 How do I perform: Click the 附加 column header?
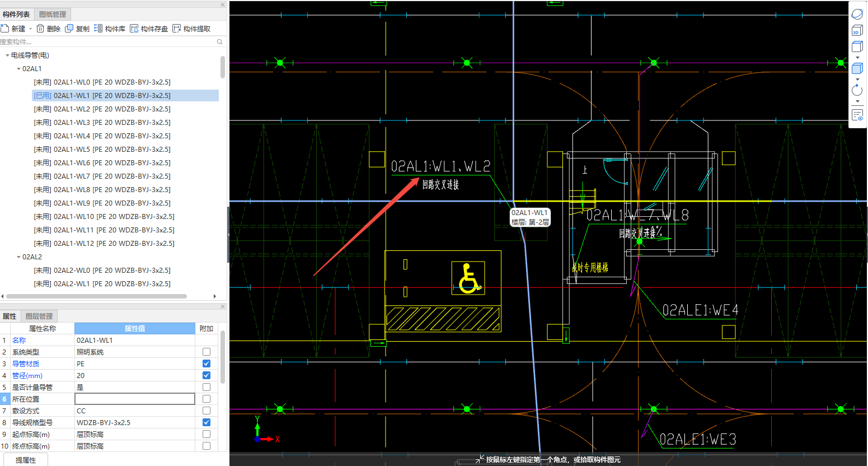[207, 328]
